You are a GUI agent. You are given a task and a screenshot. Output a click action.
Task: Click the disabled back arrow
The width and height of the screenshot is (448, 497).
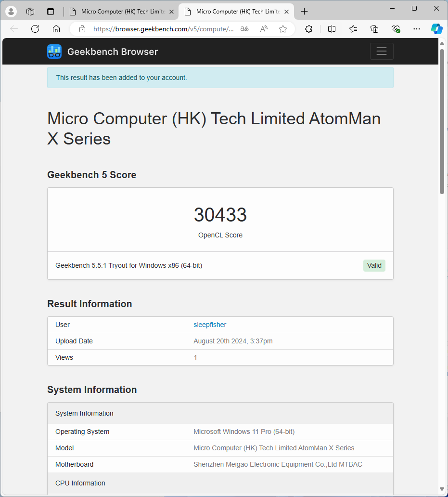point(14,29)
